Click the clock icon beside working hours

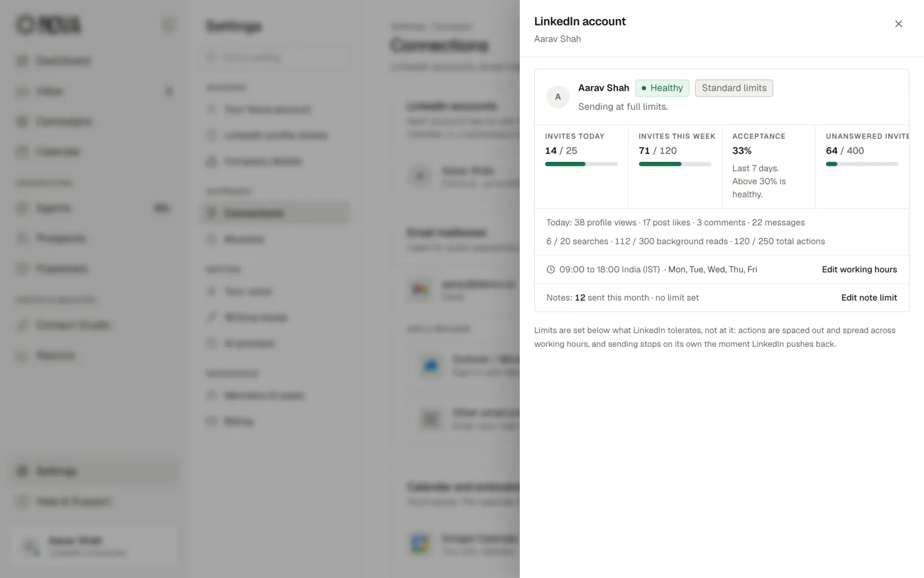(550, 269)
